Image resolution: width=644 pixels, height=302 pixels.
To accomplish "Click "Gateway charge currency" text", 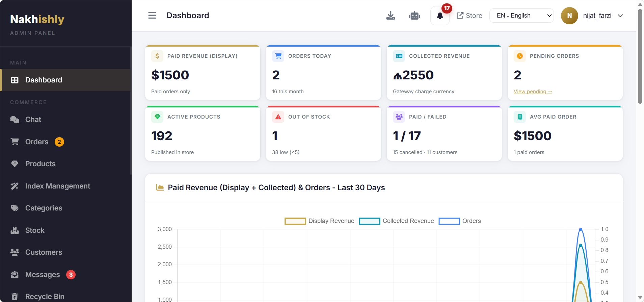I will pos(424,92).
